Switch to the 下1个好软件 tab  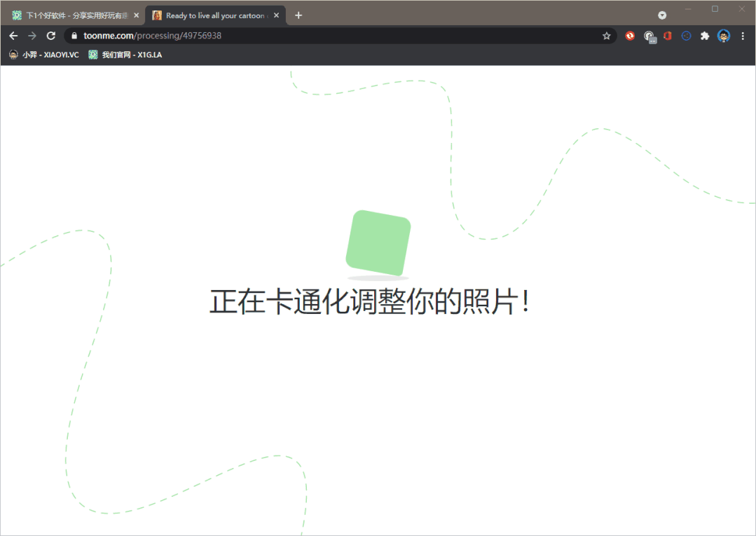[x=75, y=15]
